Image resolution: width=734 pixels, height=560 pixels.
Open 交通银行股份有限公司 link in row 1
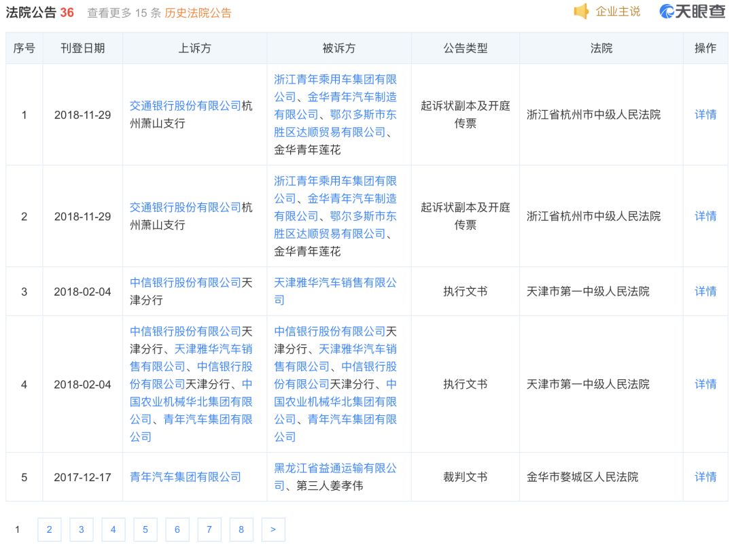(186, 106)
